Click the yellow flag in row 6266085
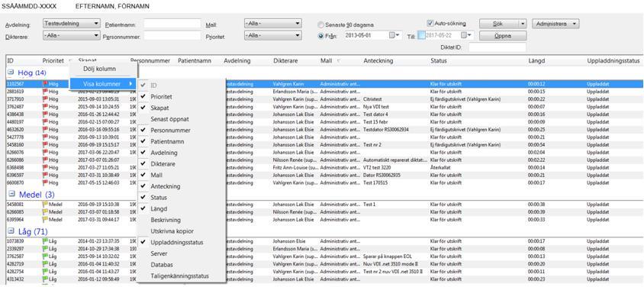This screenshot has width=644, height=287. [x=45, y=211]
